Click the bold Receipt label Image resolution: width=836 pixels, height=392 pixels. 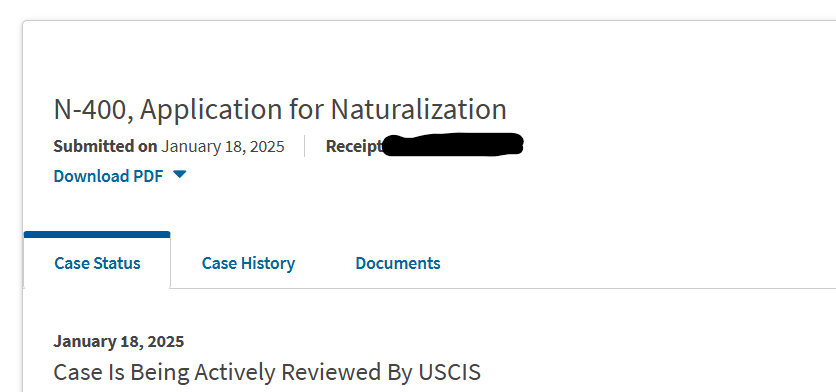(354, 146)
